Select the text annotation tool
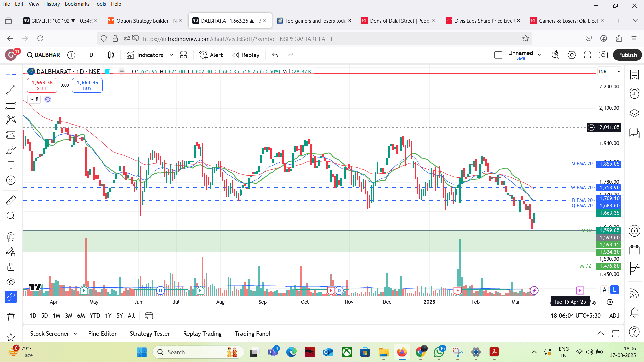 pyautogui.click(x=11, y=165)
